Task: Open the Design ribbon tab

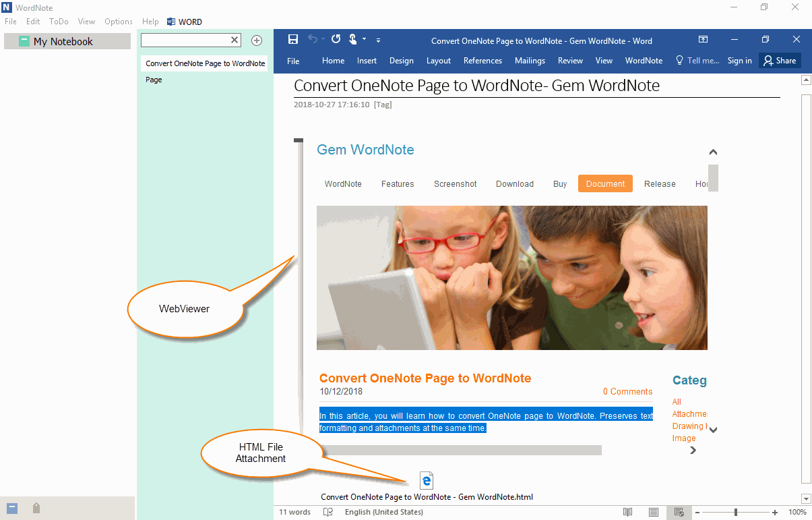Action: click(402, 61)
